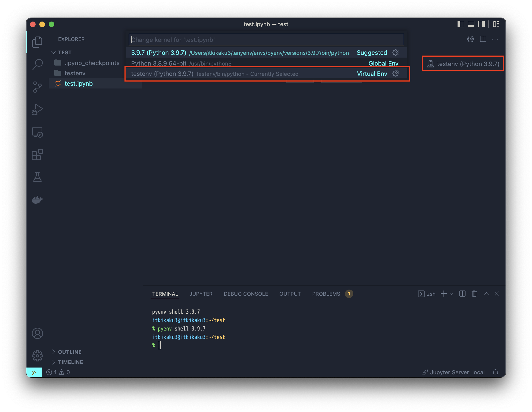This screenshot has width=532, height=412.
Task: Open the Remote Explorer view
Action: coord(37,132)
